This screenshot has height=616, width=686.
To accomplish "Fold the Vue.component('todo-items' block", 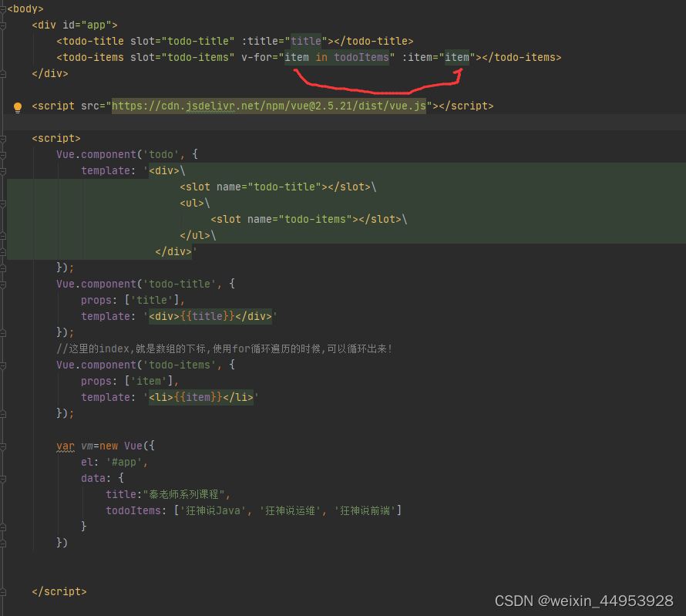I will click(2, 365).
